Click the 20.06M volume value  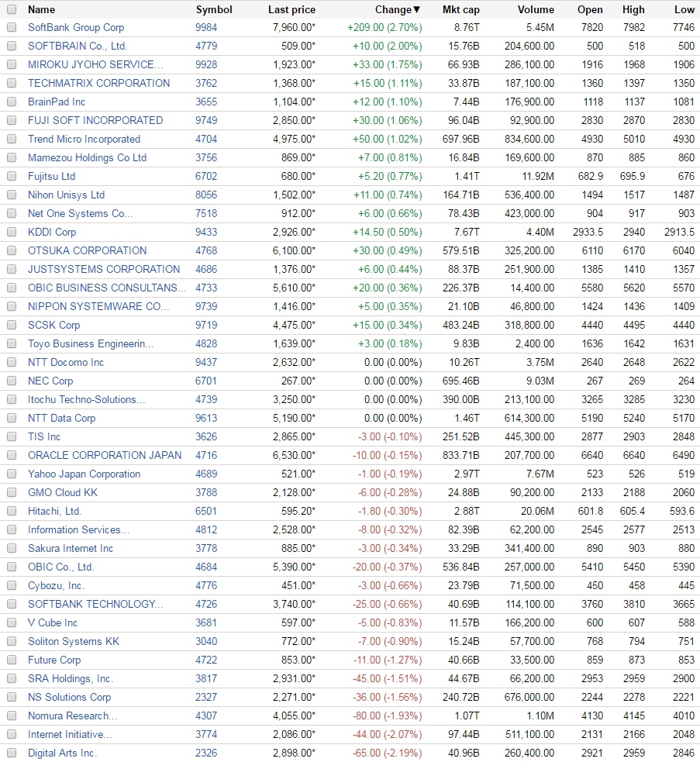tap(537, 512)
